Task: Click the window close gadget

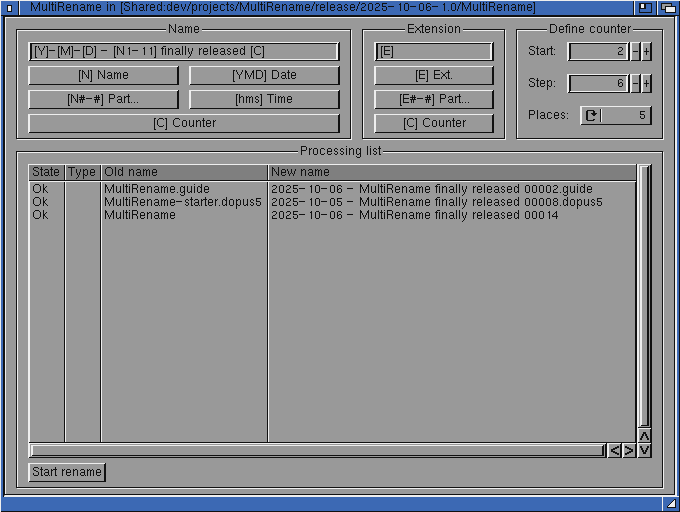Action: (x=9, y=7)
